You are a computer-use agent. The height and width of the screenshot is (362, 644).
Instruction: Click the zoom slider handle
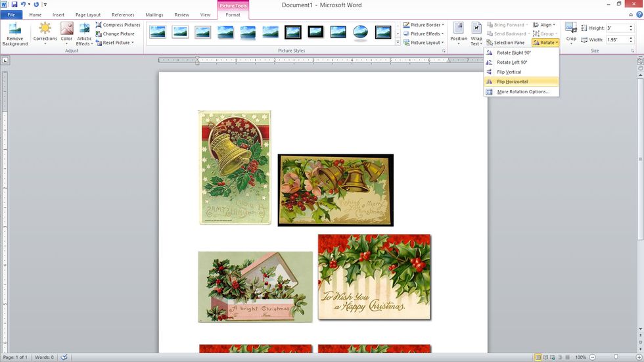(x=616, y=357)
